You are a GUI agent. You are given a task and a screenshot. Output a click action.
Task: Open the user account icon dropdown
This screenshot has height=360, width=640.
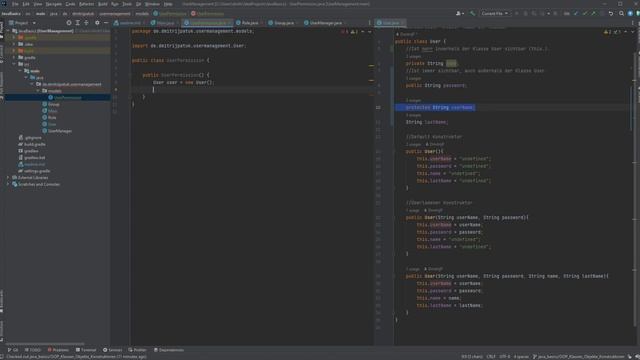point(460,13)
